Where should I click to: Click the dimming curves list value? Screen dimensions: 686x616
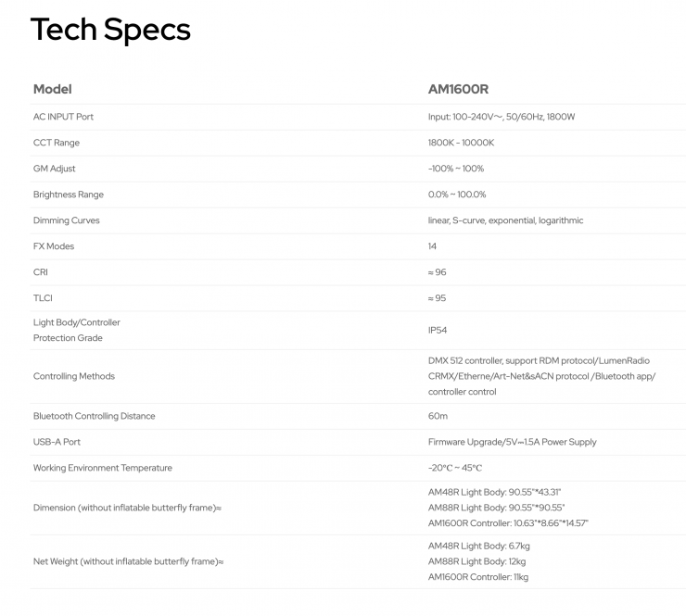[505, 220]
